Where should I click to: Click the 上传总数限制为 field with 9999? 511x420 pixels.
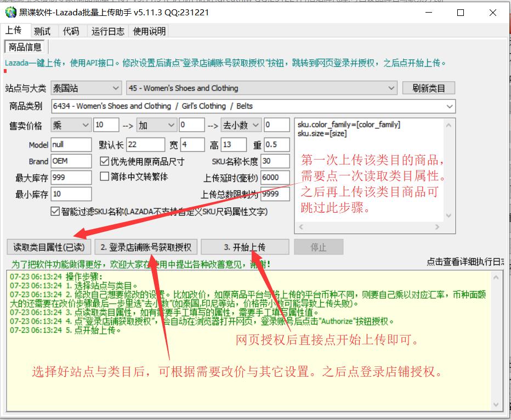click(x=275, y=194)
